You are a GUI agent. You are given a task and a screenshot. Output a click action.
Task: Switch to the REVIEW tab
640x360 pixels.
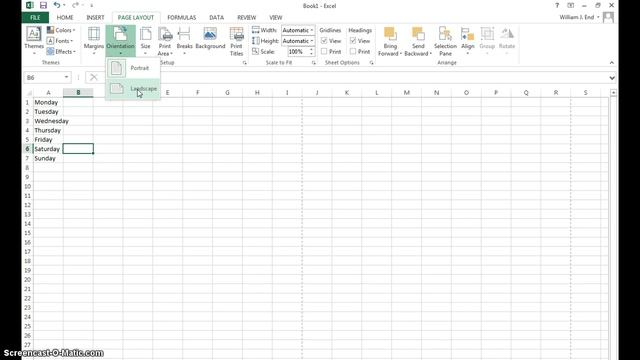(x=247, y=18)
